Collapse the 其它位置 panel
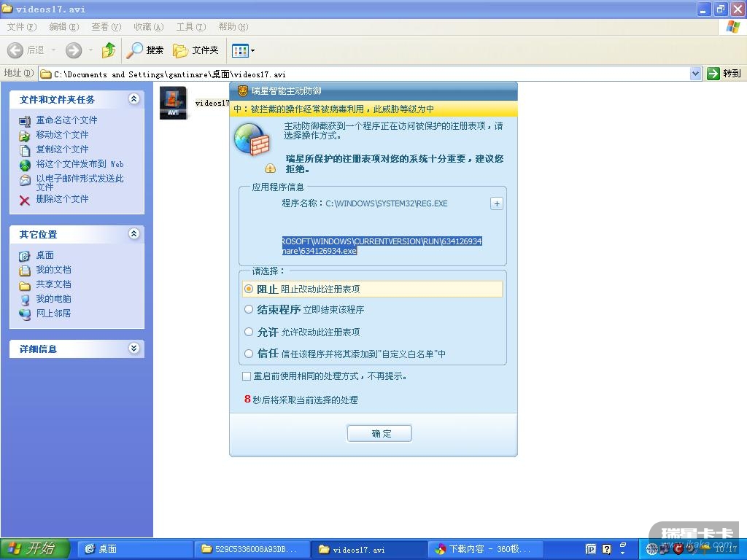The image size is (747, 560). pyautogui.click(x=134, y=233)
